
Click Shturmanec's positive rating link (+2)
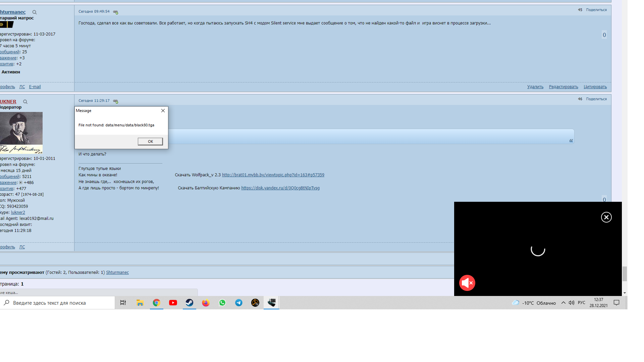(x=7, y=64)
